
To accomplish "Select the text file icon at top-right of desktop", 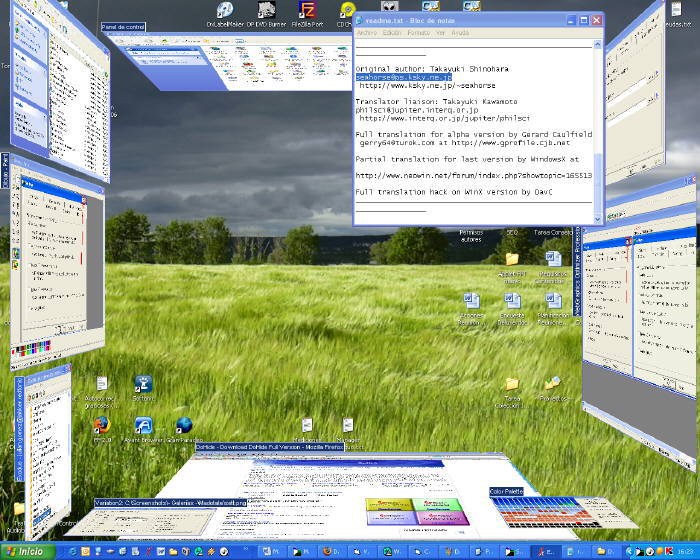I will [x=676, y=9].
